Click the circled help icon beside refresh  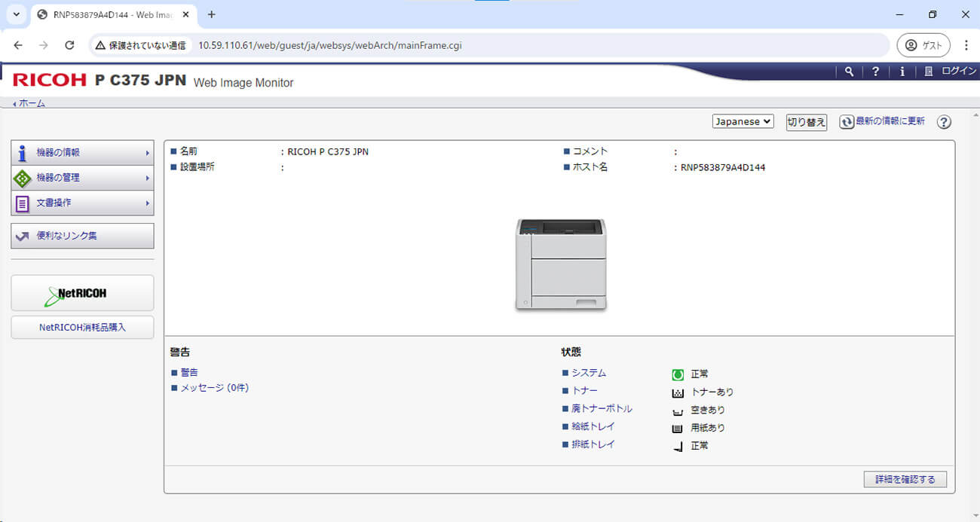pos(944,122)
